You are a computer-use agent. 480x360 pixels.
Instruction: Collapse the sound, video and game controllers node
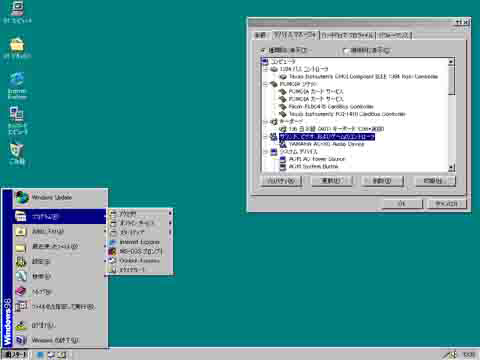pyautogui.click(x=266, y=137)
